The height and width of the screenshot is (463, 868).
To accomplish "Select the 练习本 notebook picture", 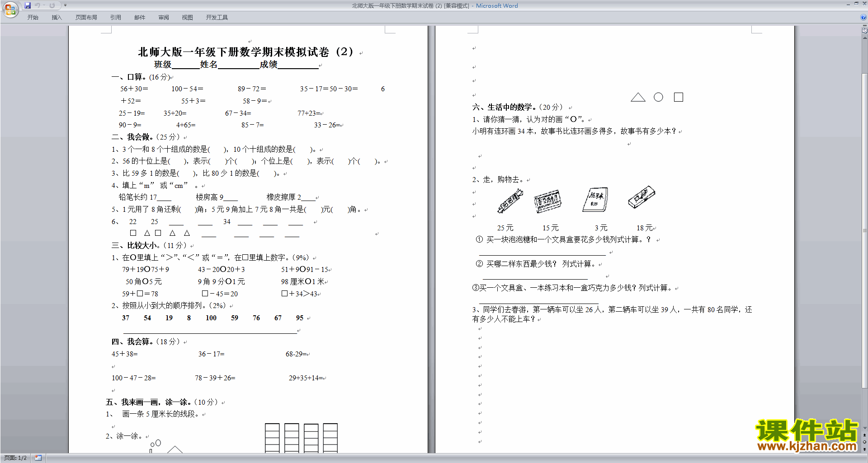I will [x=595, y=200].
